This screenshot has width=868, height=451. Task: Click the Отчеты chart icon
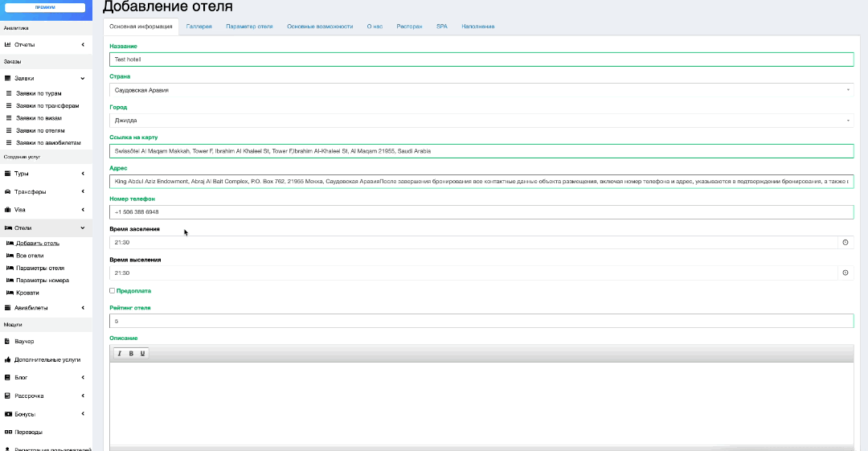click(x=7, y=44)
